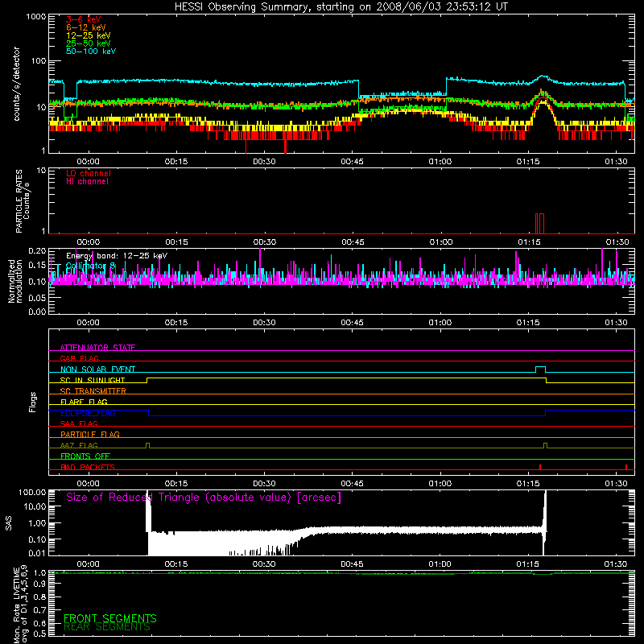Click the NON SOLAR EVENT pulse near 01:17

(540, 369)
